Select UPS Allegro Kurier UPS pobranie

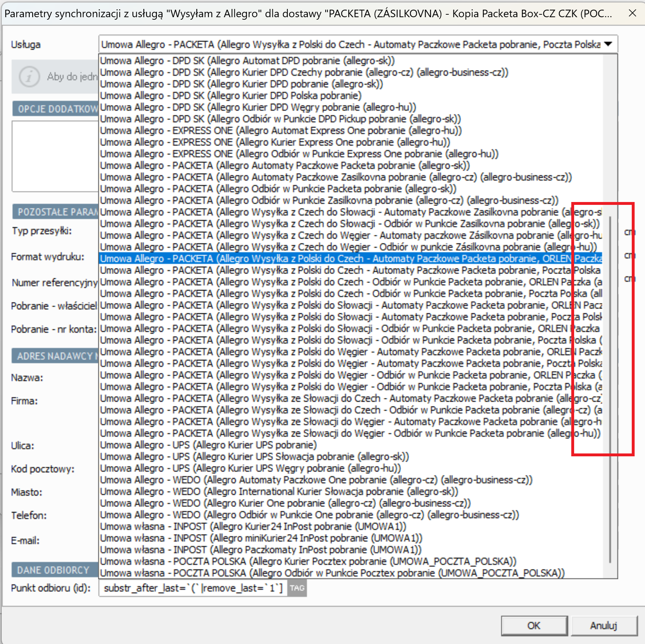click(208, 445)
